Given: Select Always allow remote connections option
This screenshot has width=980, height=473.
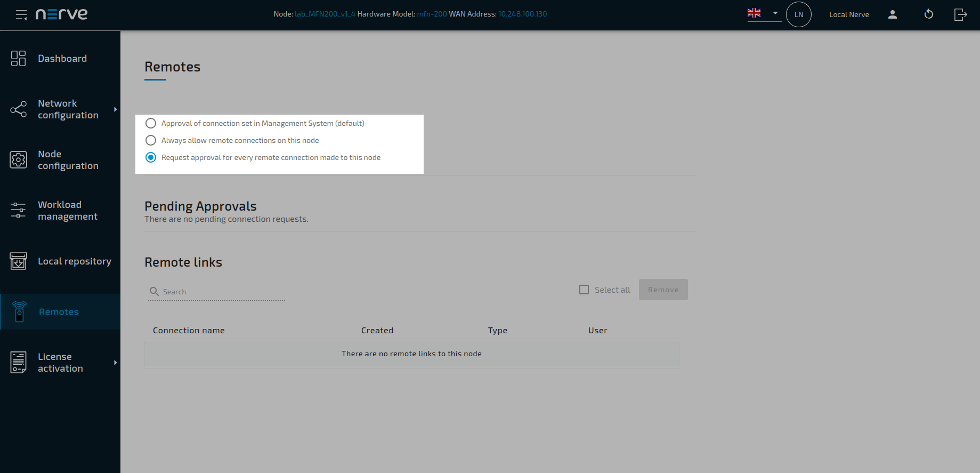Looking at the screenshot, I should [x=151, y=140].
